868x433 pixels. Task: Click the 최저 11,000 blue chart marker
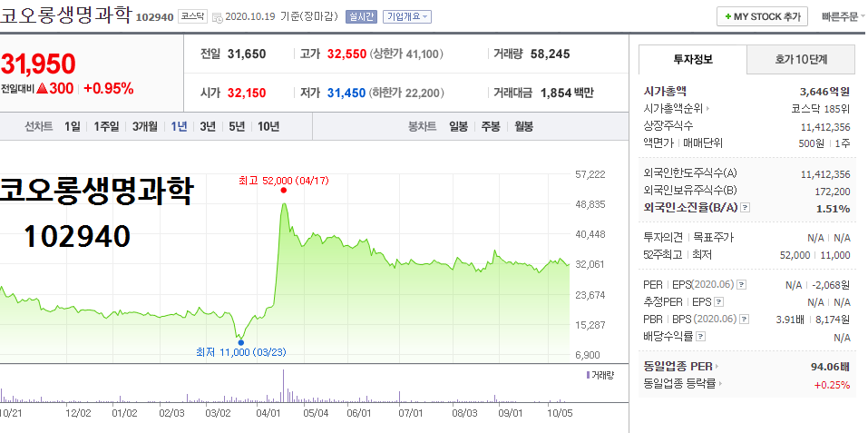pyautogui.click(x=240, y=342)
